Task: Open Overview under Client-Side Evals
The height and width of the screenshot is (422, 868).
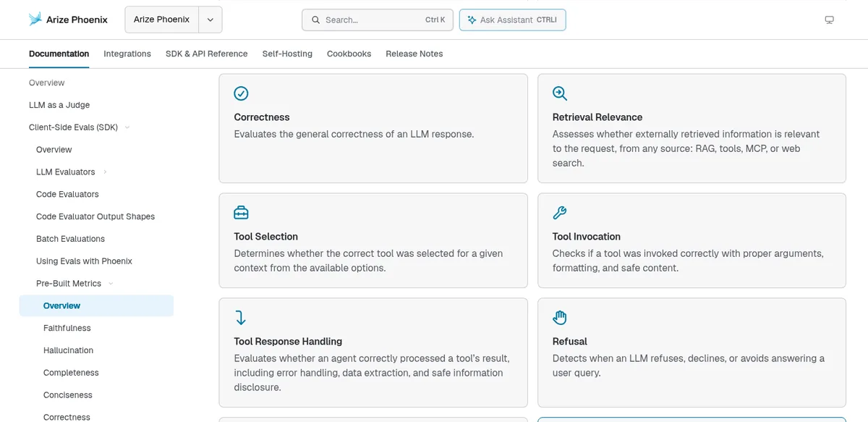Action: point(54,150)
